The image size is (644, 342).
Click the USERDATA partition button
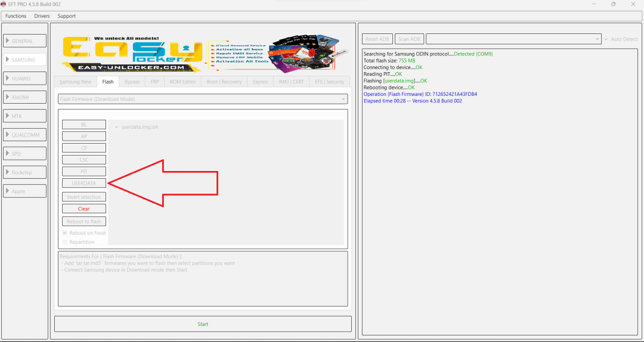(x=84, y=184)
